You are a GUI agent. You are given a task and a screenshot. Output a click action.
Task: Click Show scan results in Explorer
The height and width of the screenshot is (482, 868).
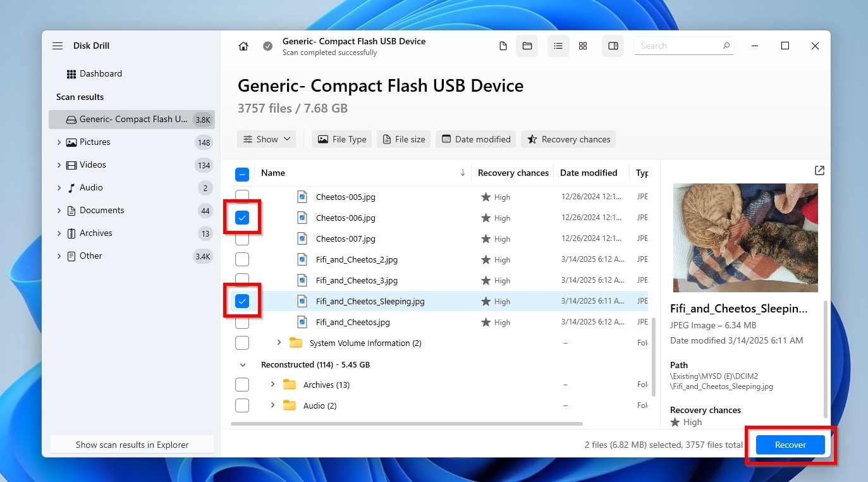pyautogui.click(x=131, y=445)
